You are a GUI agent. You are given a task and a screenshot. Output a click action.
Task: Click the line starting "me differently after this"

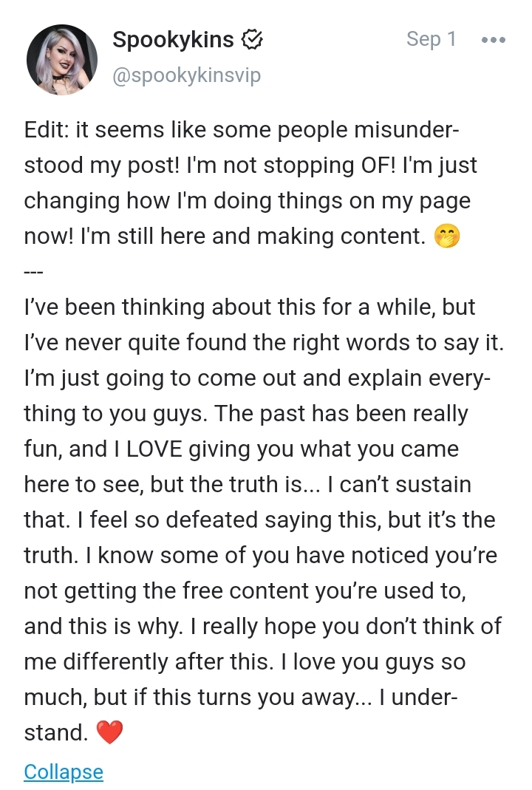click(245, 662)
